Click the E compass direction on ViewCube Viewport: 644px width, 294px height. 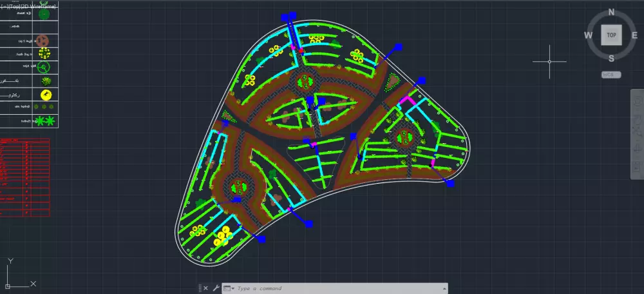click(x=634, y=35)
